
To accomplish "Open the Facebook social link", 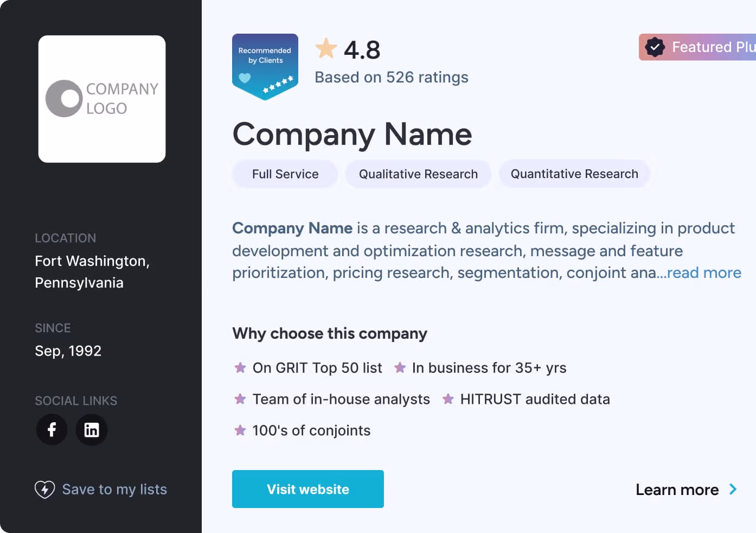I will (52, 430).
